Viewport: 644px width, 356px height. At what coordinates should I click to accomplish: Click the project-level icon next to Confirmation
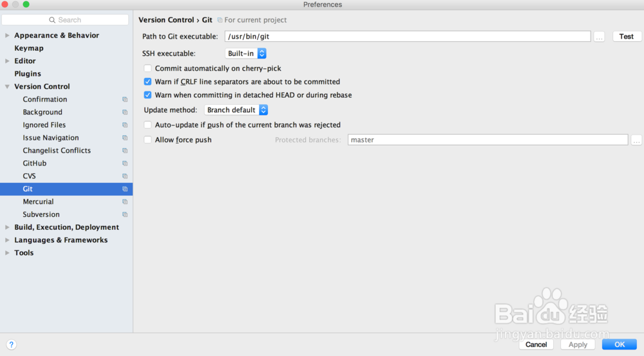click(125, 100)
